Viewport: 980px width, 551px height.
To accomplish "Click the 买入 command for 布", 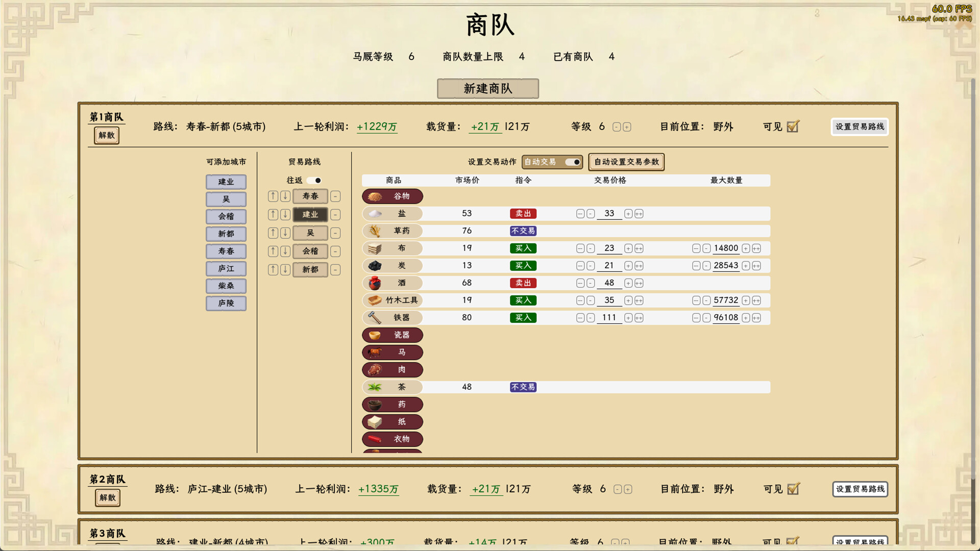I will [523, 248].
